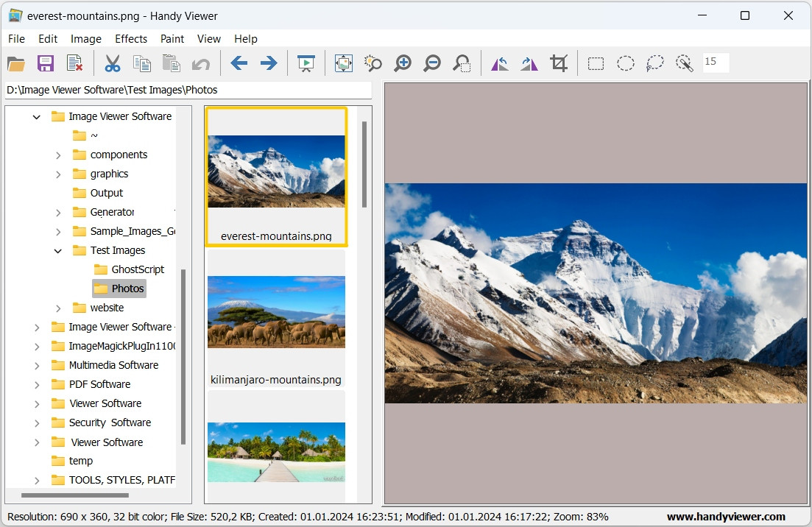This screenshot has height=527, width=812.
Task: Click the Open folder toolbar icon
Action: coord(16,63)
